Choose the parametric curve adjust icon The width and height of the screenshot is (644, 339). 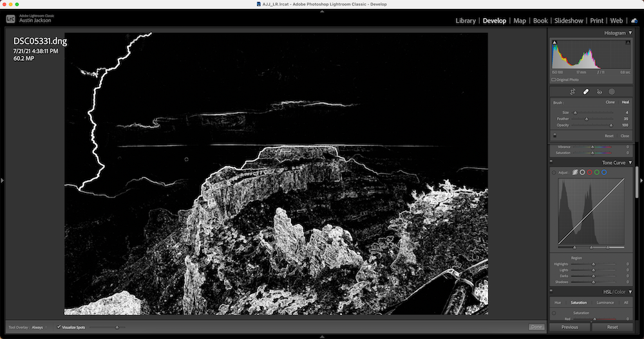tap(575, 172)
